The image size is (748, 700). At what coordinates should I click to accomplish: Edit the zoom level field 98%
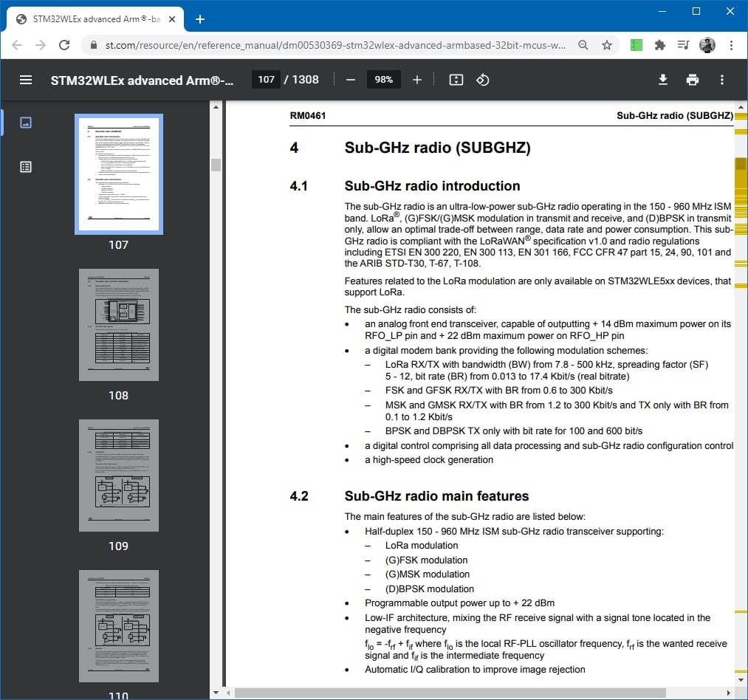pyautogui.click(x=383, y=80)
